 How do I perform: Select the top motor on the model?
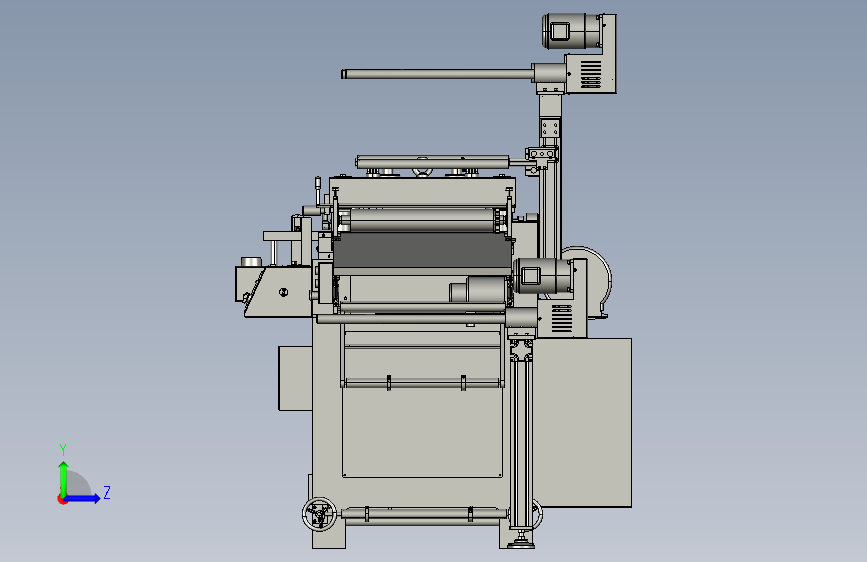[x=572, y=32]
